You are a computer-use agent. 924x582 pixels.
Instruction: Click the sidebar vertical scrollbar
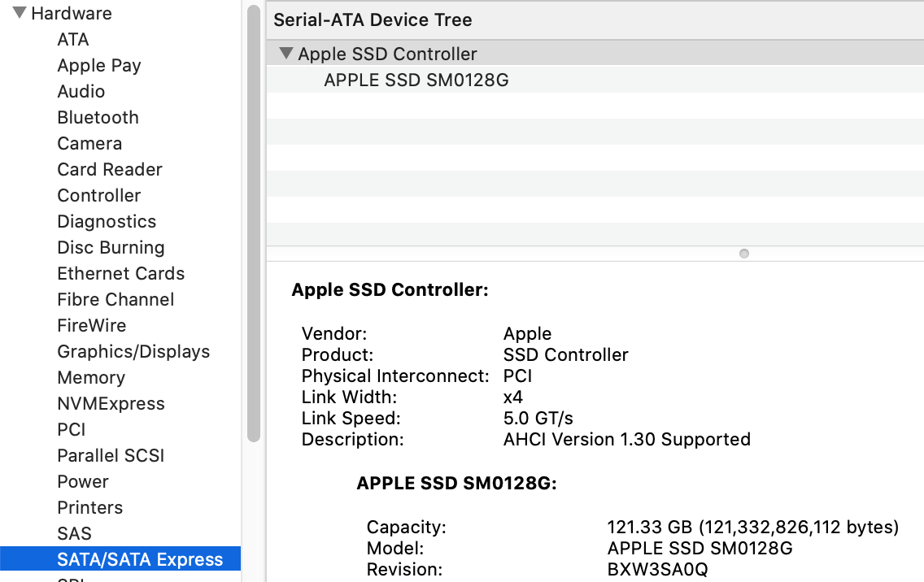[x=254, y=224]
